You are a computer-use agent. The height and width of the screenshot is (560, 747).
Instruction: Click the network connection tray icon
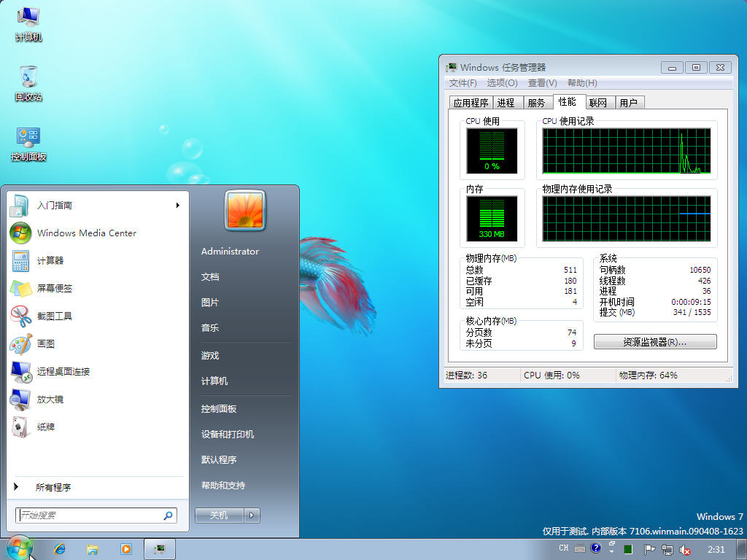pyautogui.click(x=667, y=550)
